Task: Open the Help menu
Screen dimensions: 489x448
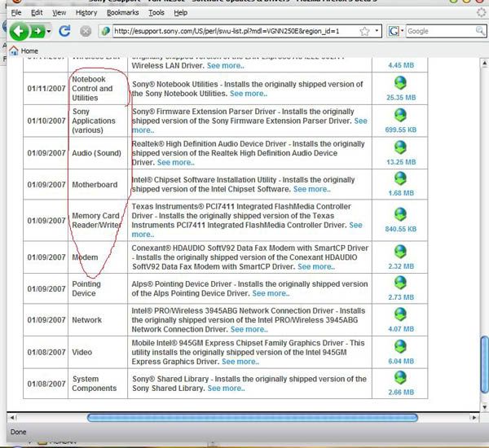Action: pyautogui.click(x=181, y=13)
